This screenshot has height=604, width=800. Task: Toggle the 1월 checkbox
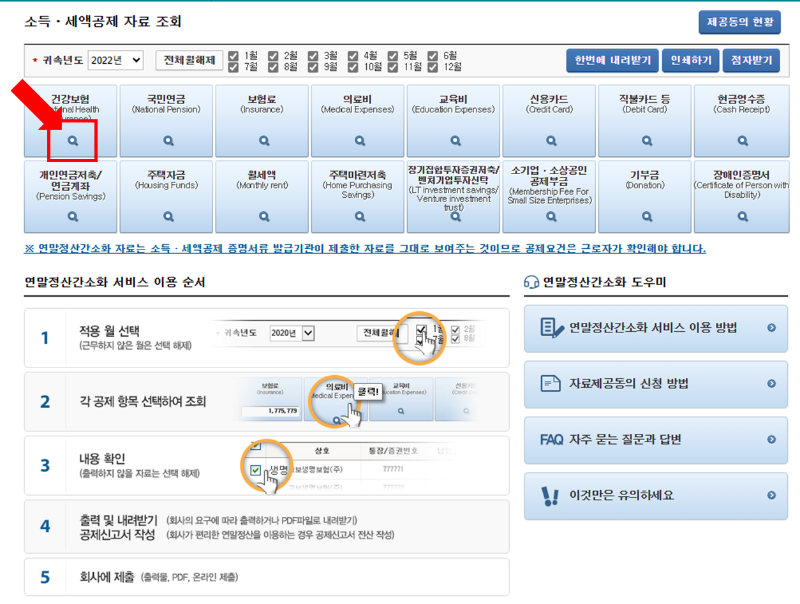coord(233,56)
